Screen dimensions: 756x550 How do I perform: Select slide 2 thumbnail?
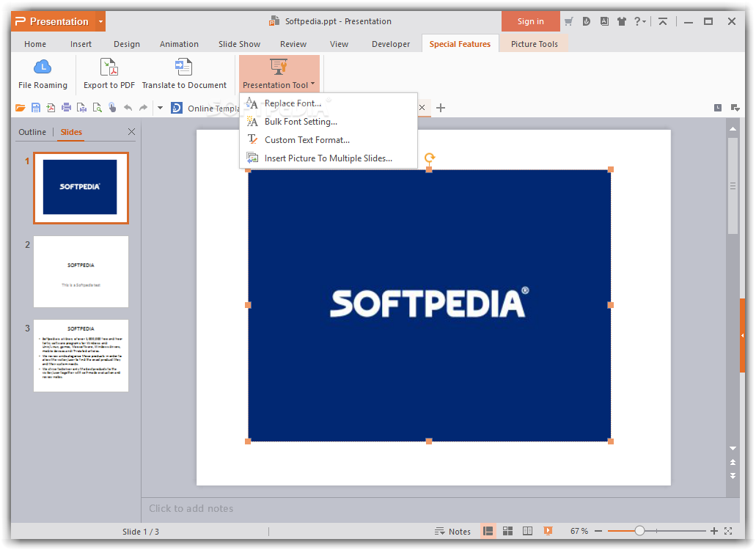[81, 271]
